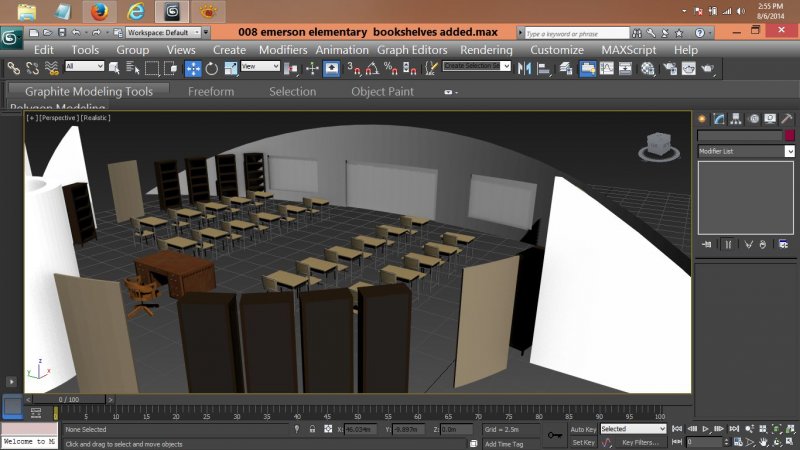The width and height of the screenshot is (800, 450).
Task: Switch to the Freeform ribbon tab
Action: click(x=211, y=92)
